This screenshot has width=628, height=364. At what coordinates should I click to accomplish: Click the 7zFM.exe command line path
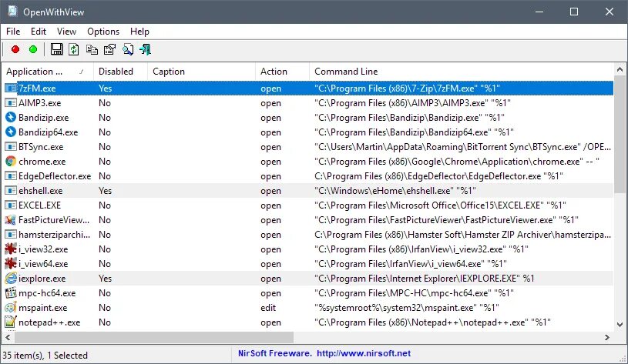coord(408,88)
